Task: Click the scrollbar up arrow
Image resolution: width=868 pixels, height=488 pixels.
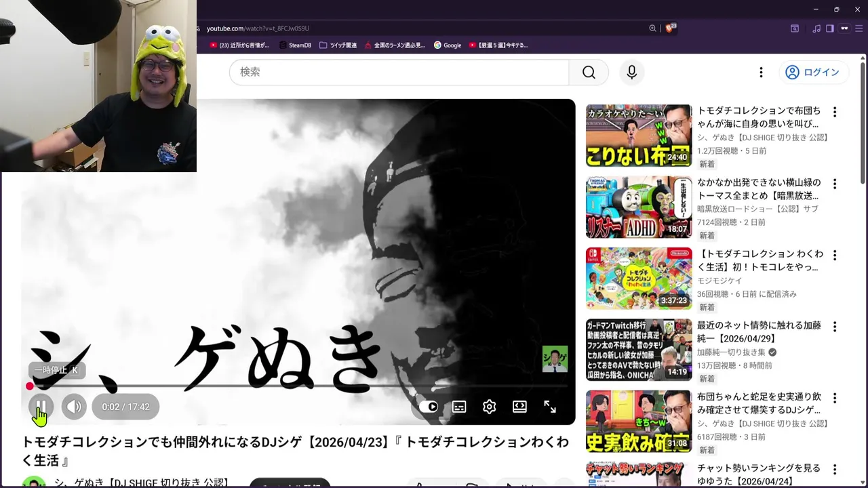Action: 863,58
